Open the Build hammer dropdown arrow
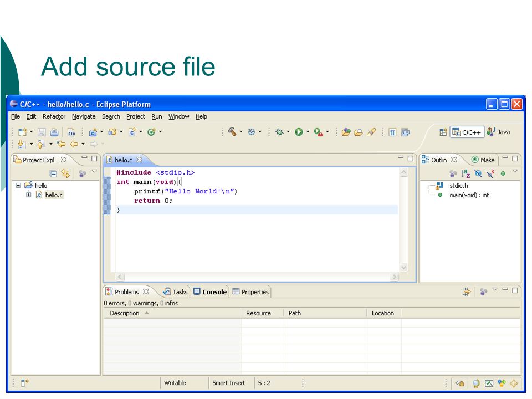Screen dimensions: 532x399 (x=241, y=132)
